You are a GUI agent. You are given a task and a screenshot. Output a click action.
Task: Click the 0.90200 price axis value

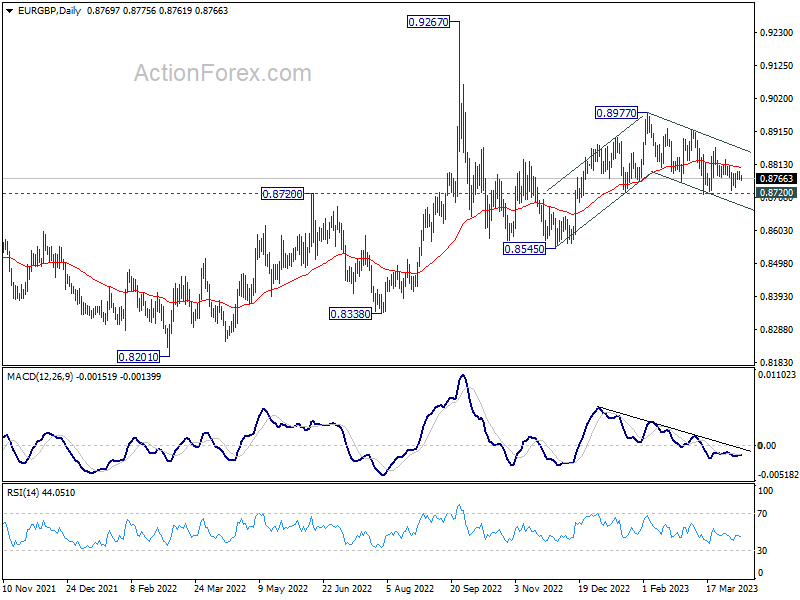click(777, 98)
